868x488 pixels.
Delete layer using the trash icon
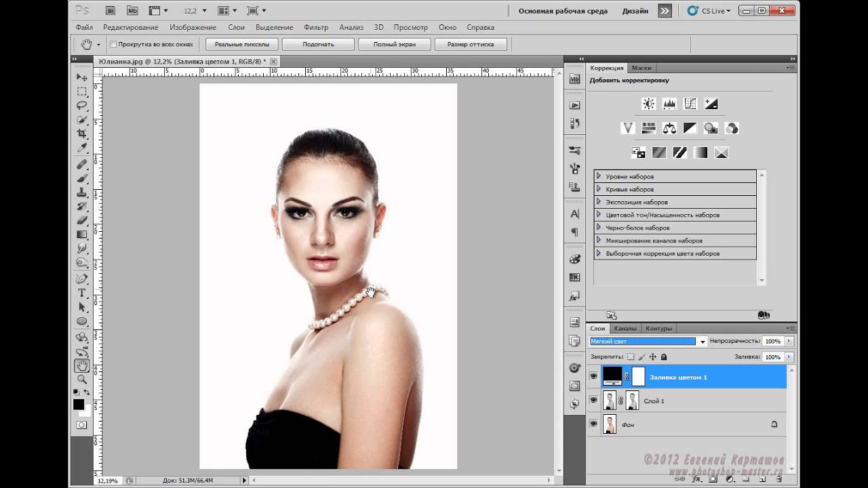point(778,479)
